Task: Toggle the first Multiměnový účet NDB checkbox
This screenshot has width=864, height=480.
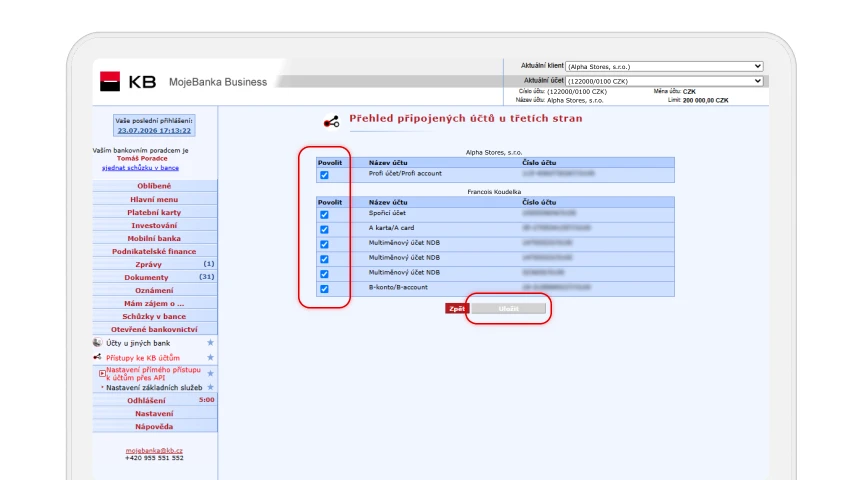Action: tap(324, 244)
